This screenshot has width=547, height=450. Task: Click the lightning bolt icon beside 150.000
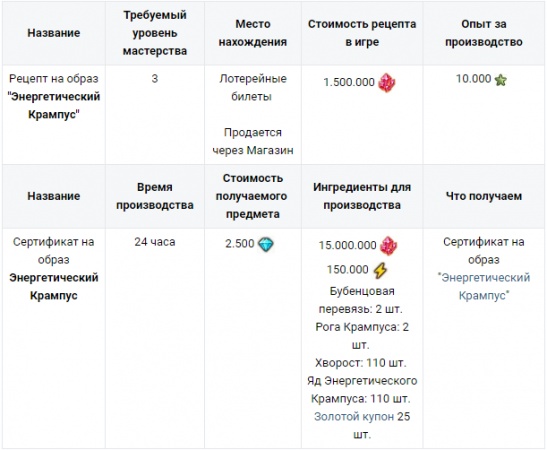pos(380,270)
